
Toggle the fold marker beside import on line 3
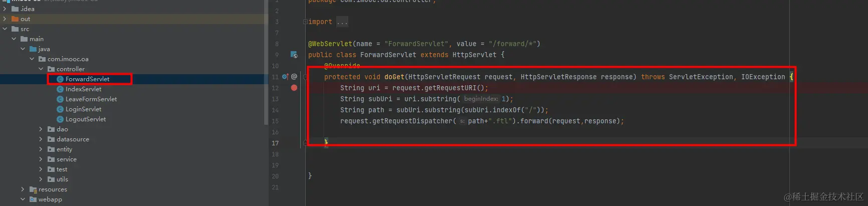tap(305, 22)
